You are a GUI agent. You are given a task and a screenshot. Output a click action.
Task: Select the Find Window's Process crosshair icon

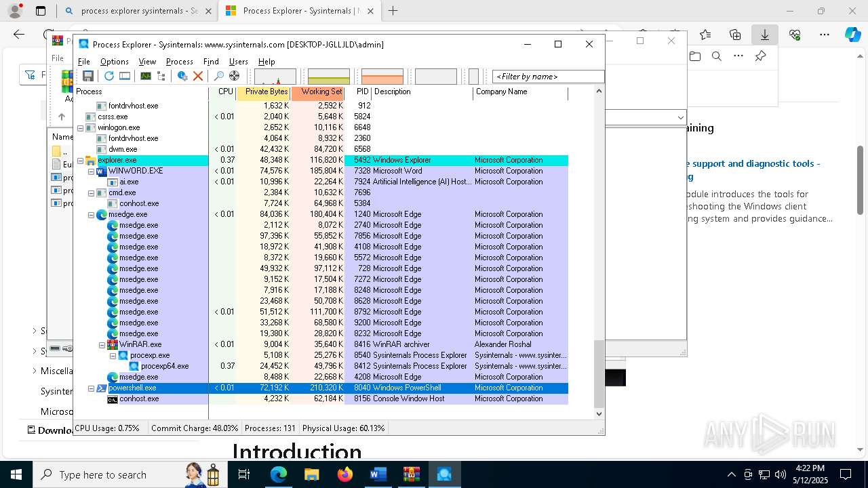[234, 76]
